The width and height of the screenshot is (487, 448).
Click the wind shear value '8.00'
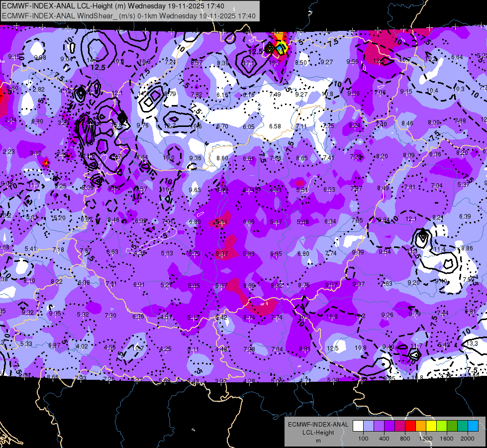(x=434, y=122)
